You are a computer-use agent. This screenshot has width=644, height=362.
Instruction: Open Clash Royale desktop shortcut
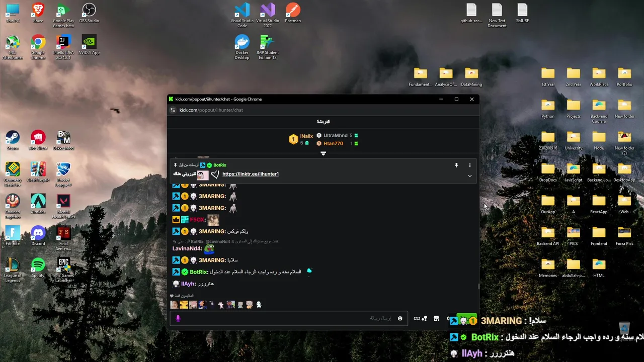[x=38, y=172]
